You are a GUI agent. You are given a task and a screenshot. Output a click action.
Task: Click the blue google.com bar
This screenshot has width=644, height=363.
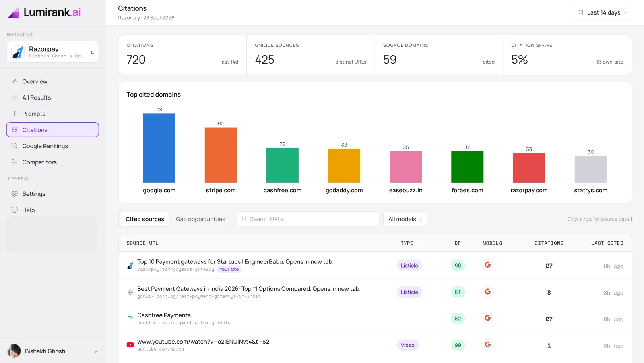pyautogui.click(x=159, y=148)
